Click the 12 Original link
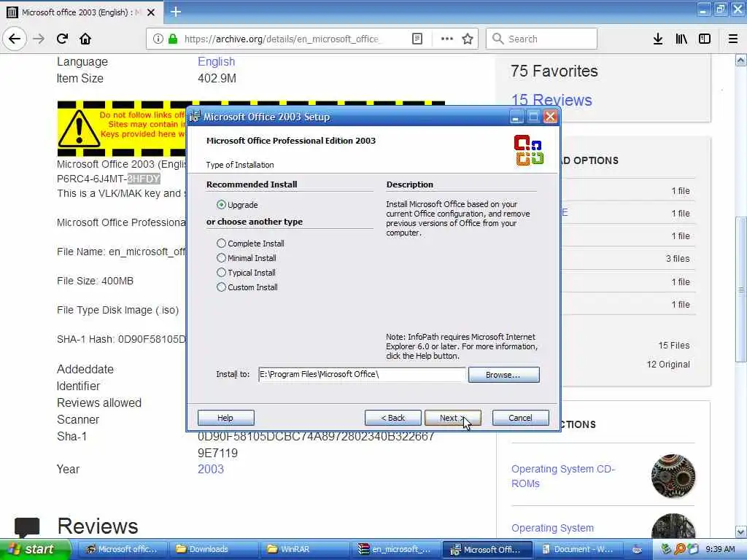747x560 pixels. click(668, 365)
